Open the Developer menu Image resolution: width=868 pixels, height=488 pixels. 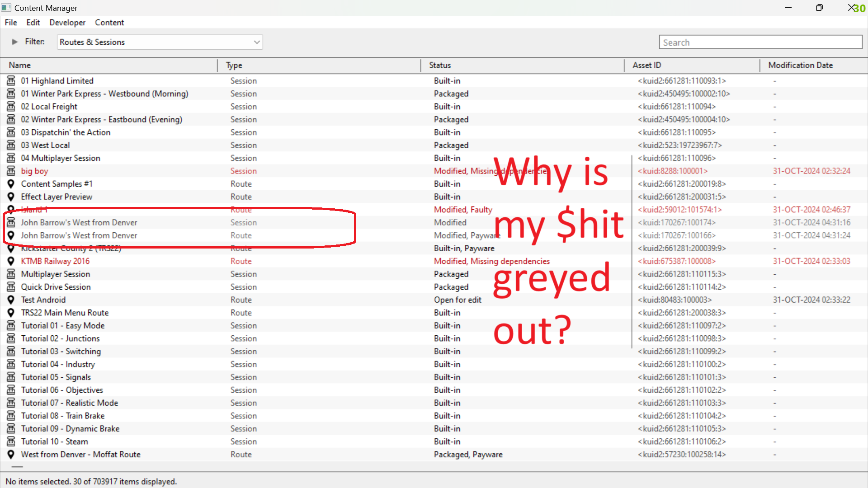(67, 23)
